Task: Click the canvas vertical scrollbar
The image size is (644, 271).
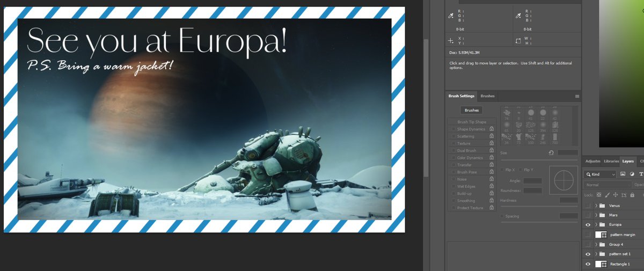Action: coord(426,107)
